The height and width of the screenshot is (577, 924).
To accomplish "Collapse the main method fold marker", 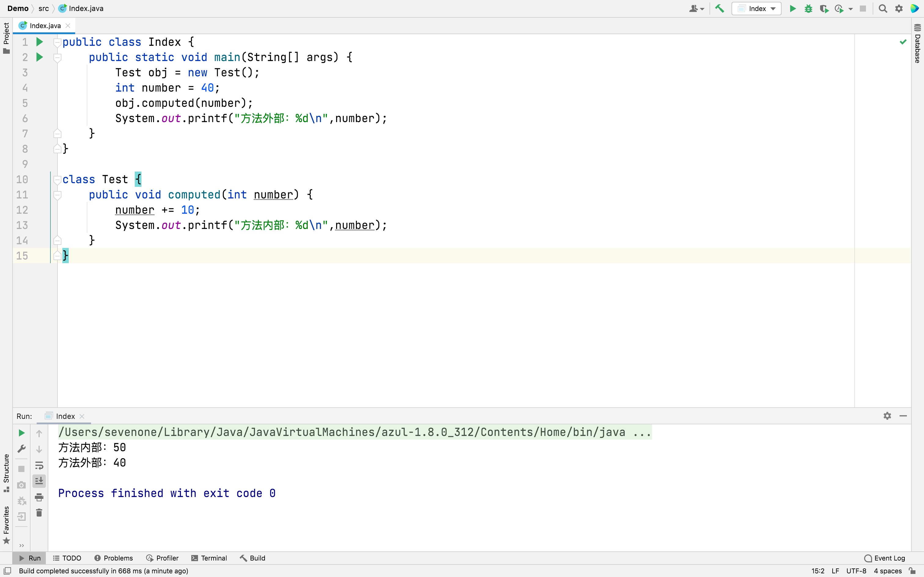I will [x=58, y=58].
